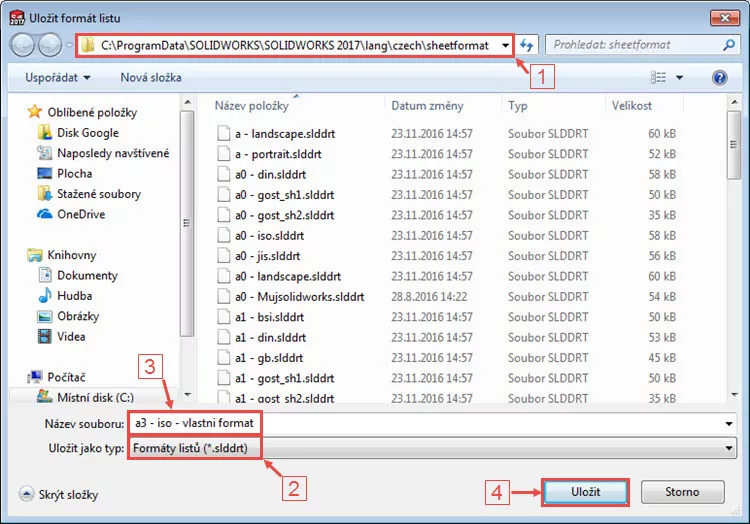750x524 pixels.
Task: Expand the Název souboru dropdown arrow
Action: (x=728, y=424)
